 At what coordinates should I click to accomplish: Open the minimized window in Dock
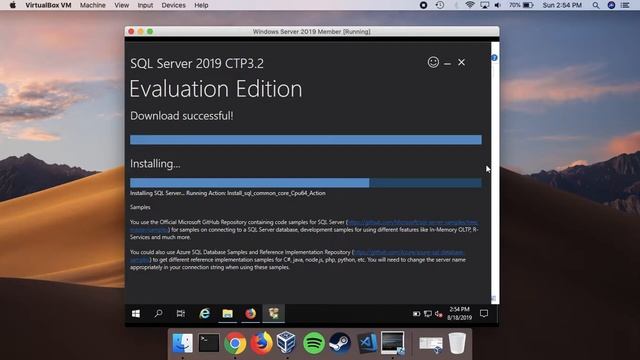point(431,344)
